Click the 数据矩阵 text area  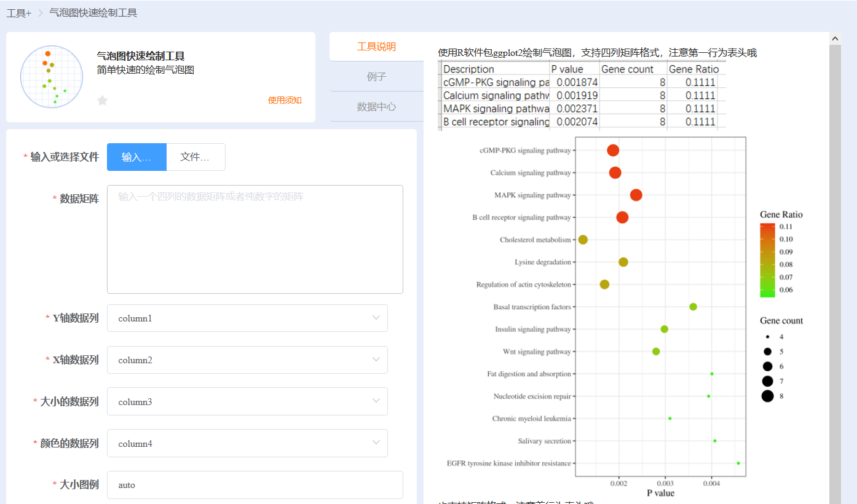pyautogui.click(x=255, y=240)
